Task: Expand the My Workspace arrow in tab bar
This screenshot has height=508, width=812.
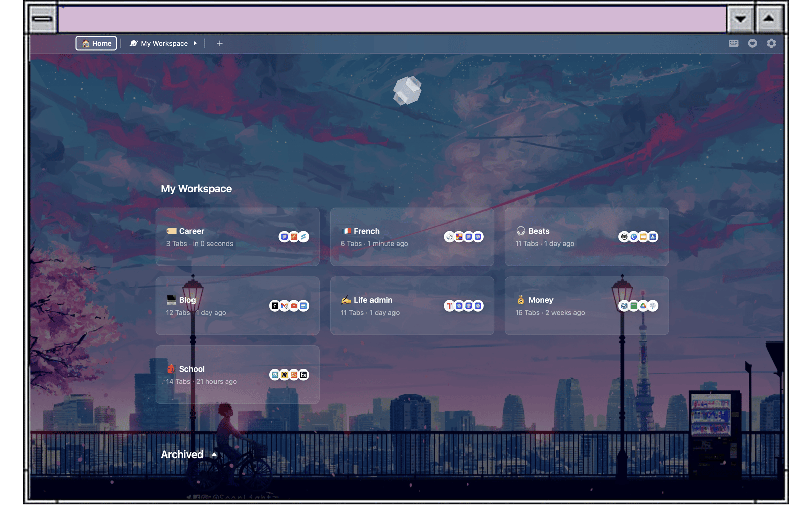Action: click(x=195, y=43)
